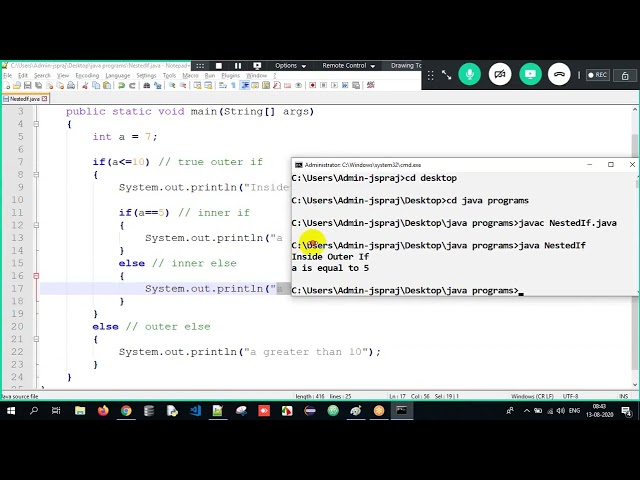Viewport: 640px width, 480px height.
Task: Open the Find binoculars tool
Action: [147, 85]
